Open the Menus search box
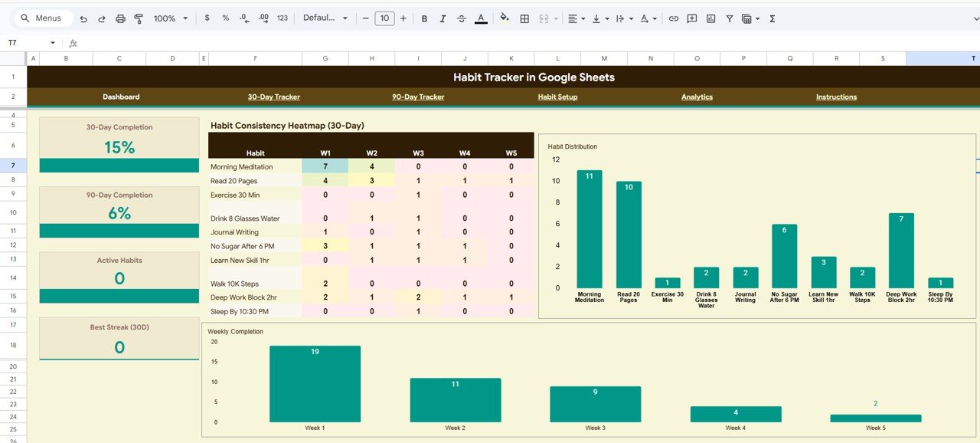The height and width of the screenshot is (443, 980). [42, 17]
